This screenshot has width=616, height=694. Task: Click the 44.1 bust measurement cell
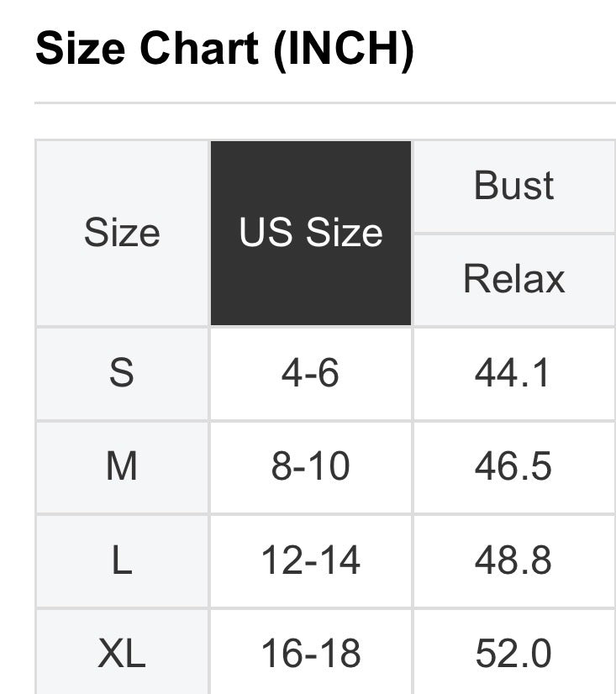point(513,372)
